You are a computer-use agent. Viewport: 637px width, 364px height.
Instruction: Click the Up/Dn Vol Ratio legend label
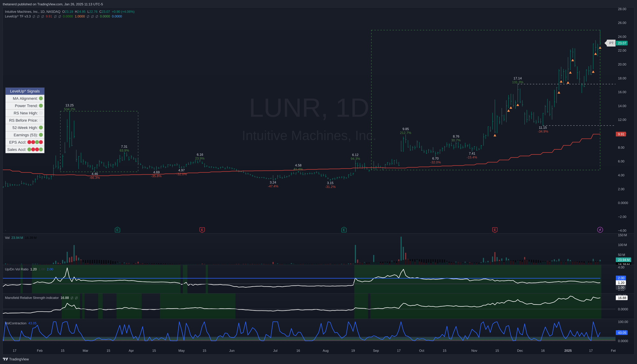17,269
